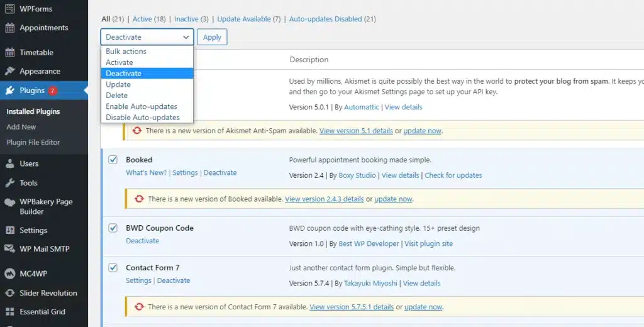The height and width of the screenshot is (327, 644).
Task: Click 'Check for updates' for Booked
Action: coord(453,175)
